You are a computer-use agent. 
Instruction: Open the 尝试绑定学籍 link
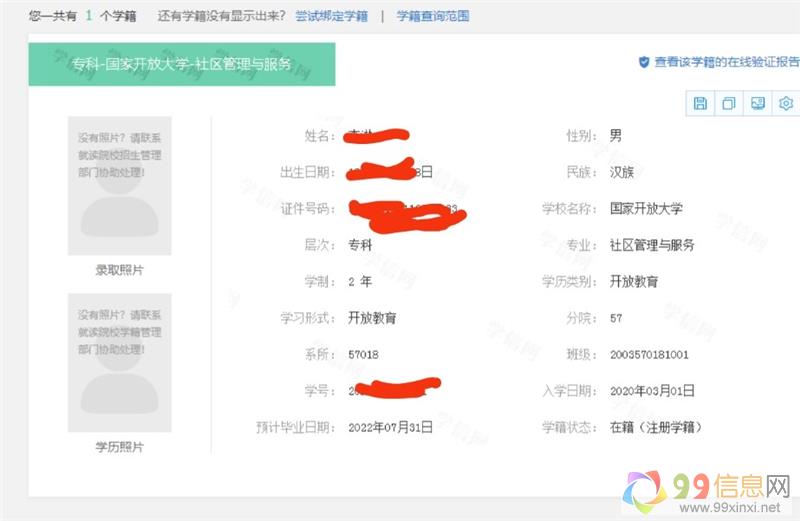331,16
